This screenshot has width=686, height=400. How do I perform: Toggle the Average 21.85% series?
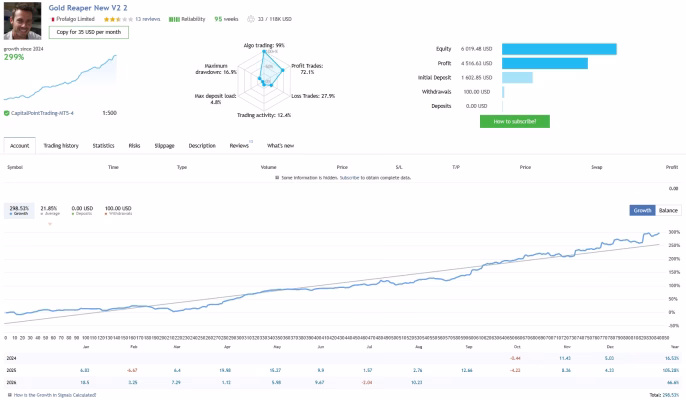(49, 211)
